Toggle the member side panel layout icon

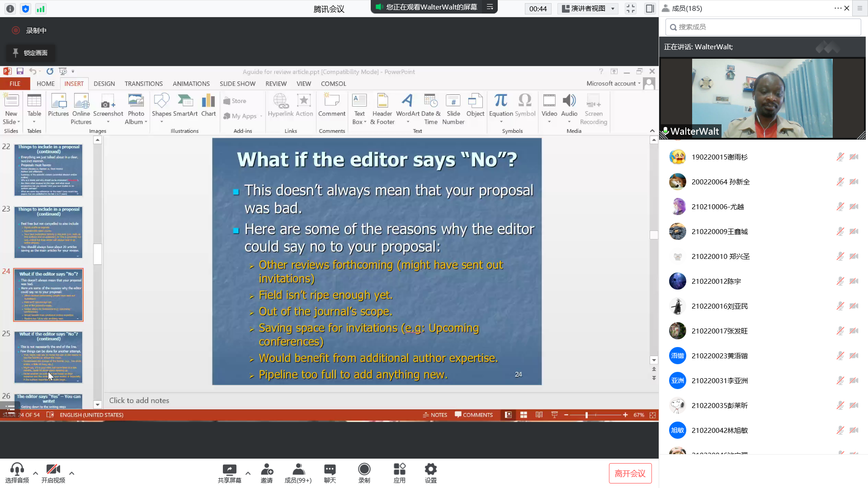[x=650, y=9]
